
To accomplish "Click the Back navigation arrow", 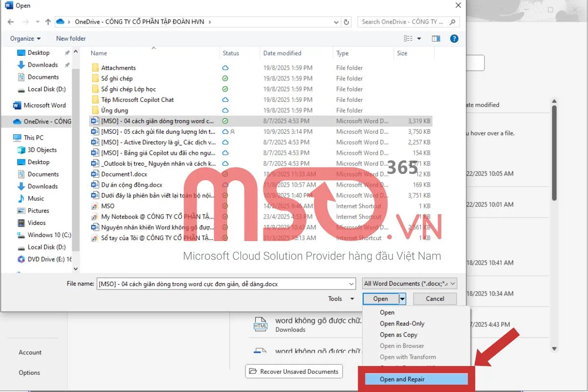I will click(x=11, y=22).
